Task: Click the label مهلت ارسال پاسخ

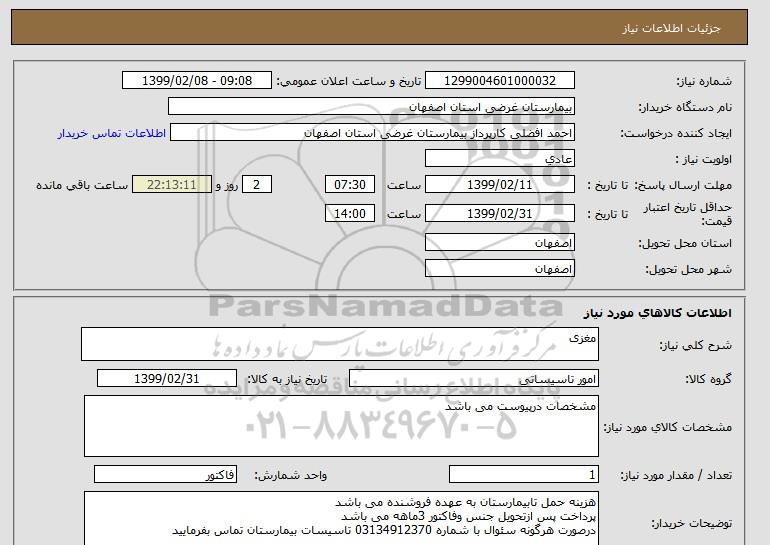Action: (683, 185)
